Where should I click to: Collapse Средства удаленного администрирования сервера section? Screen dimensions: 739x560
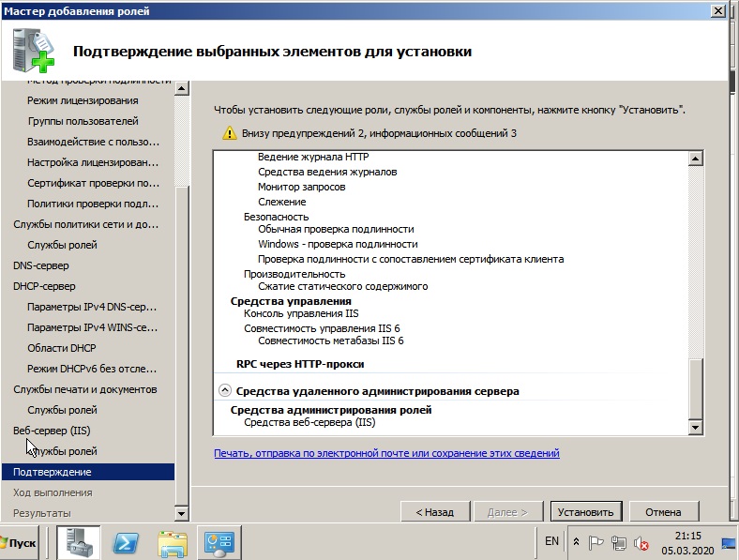(225, 390)
